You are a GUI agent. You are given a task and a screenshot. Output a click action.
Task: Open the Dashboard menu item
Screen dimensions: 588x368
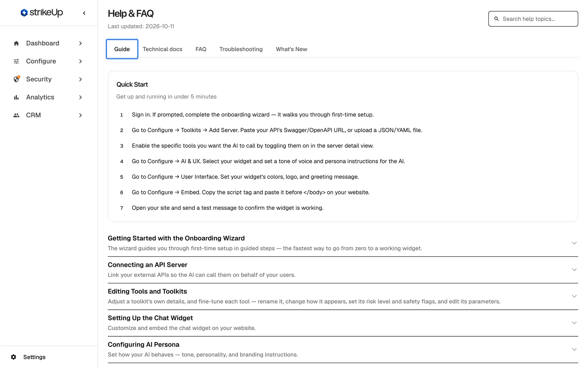[48, 43]
